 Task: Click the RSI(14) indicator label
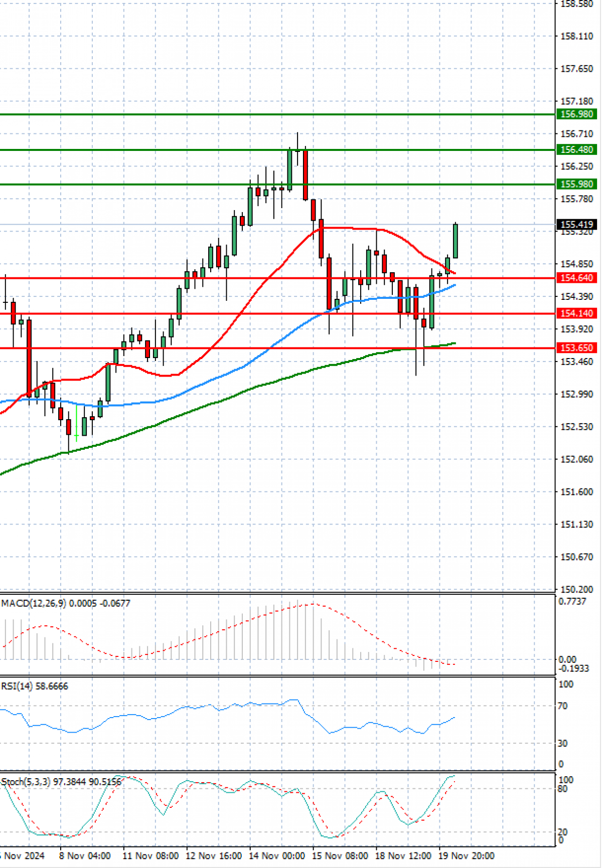35,686
